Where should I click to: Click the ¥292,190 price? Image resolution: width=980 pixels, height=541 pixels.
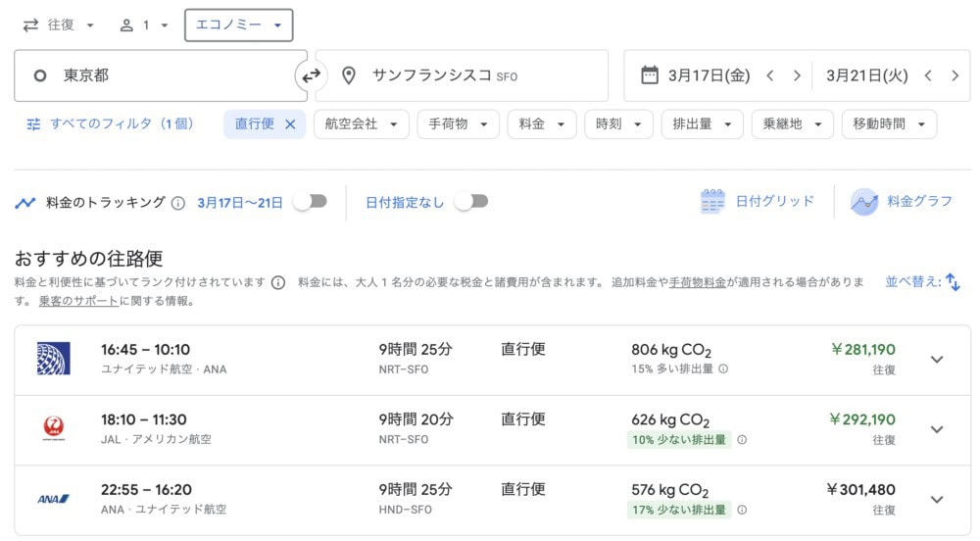tap(861, 419)
